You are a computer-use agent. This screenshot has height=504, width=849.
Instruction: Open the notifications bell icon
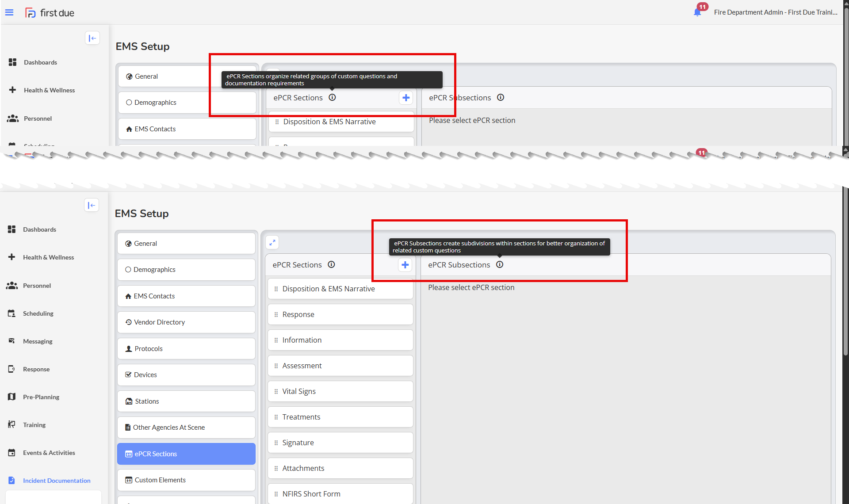(x=697, y=12)
